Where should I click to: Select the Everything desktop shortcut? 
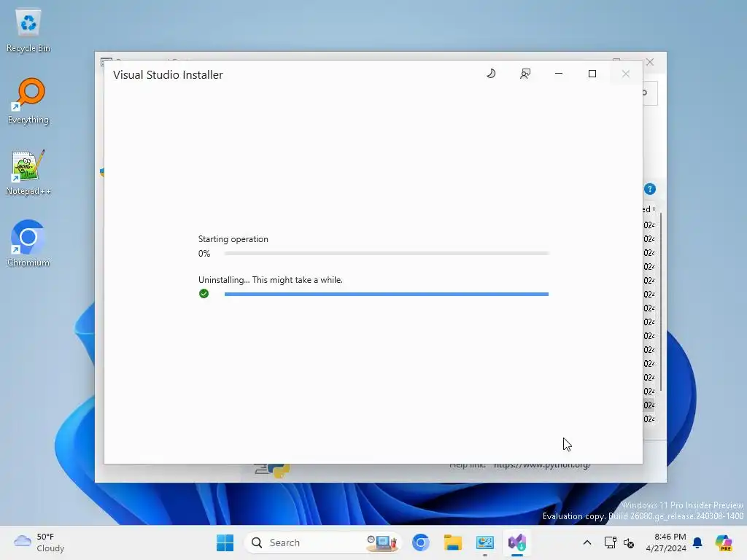[x=28, y=101]
